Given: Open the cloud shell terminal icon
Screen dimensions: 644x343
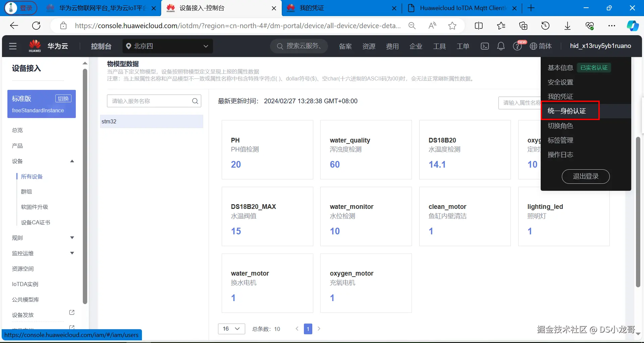Looking at the screenshot, I should tap(485, 46).
